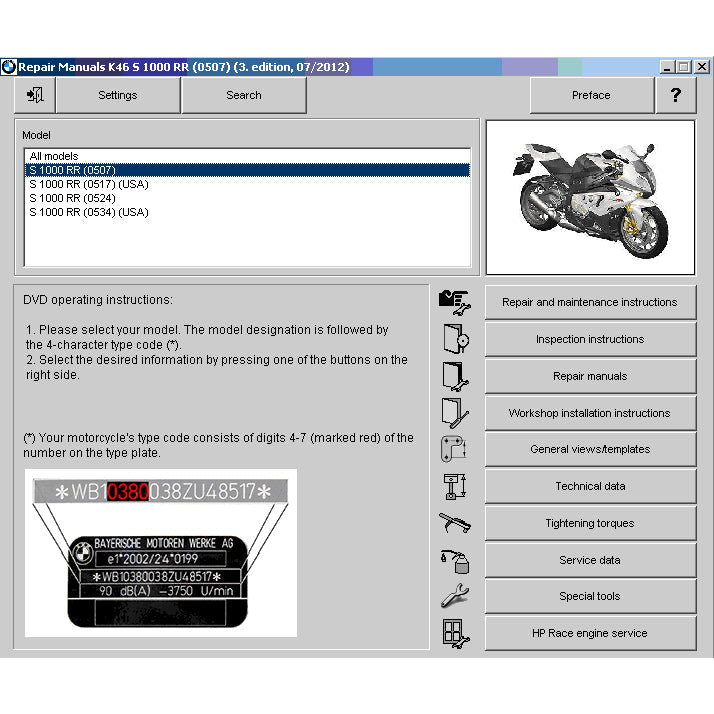Screen dimensions: 714x714
Task: Open help via question mark button
Action: coord(676,95)
